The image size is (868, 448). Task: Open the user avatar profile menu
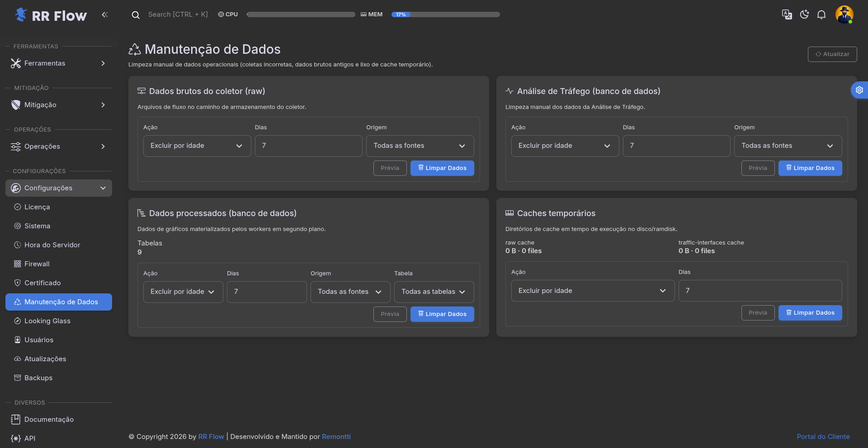[x=844, y=14]
